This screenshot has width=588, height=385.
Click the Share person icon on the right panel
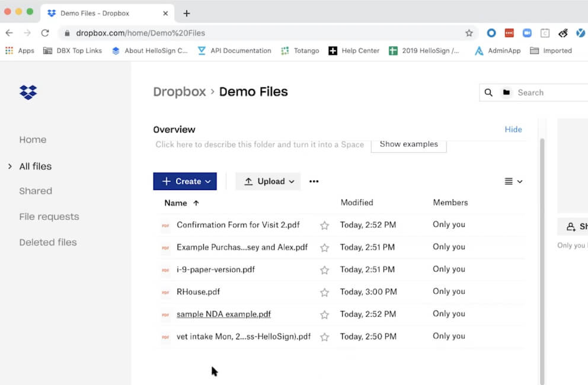pos(571,226)
